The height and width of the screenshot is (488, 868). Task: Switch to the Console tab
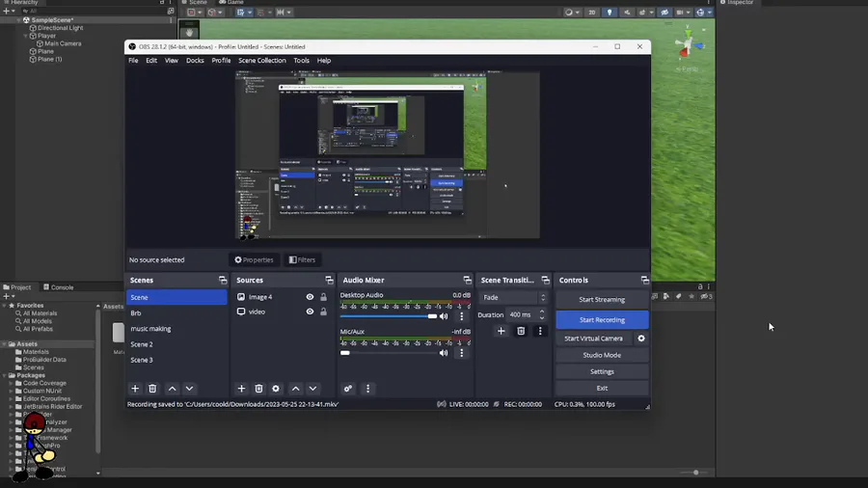(x=61, y=287)
